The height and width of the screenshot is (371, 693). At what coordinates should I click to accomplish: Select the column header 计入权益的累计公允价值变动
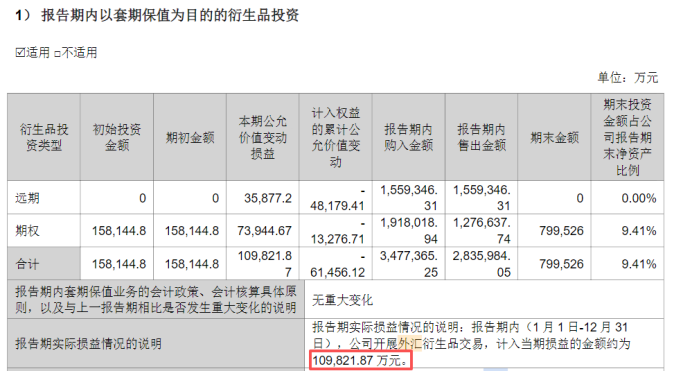point(336,137)
